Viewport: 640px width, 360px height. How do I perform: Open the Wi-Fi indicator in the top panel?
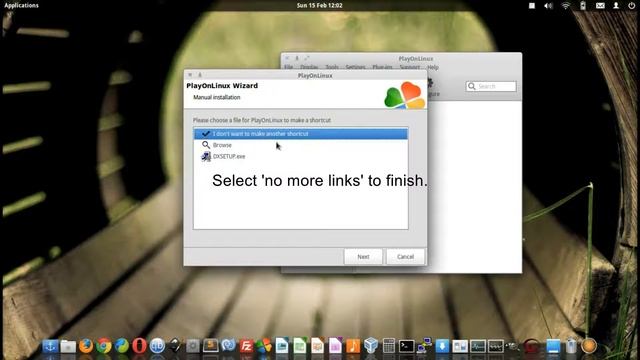(x=565, y=5)
